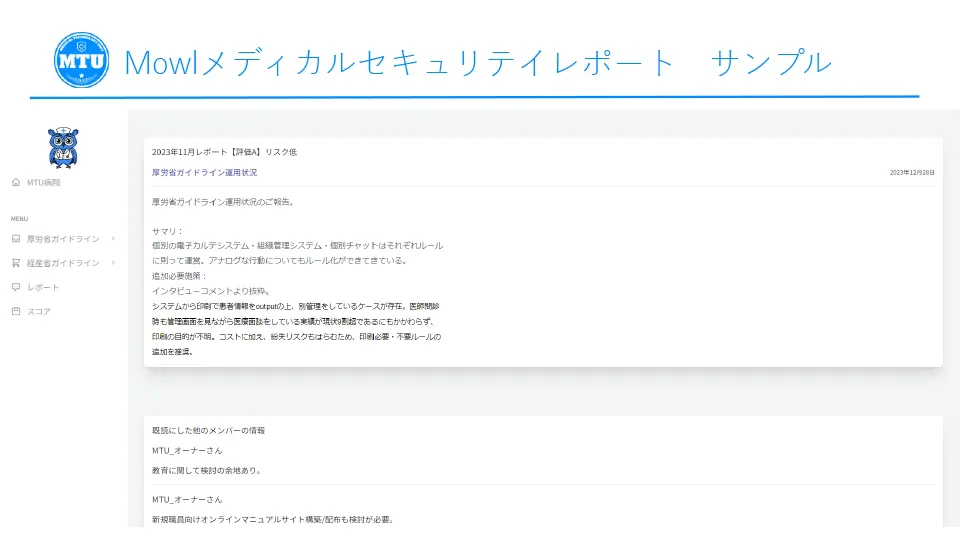Click the calendar icon beside スコア
The width and height of the screenshot is (960, 540).
[16, 311]
